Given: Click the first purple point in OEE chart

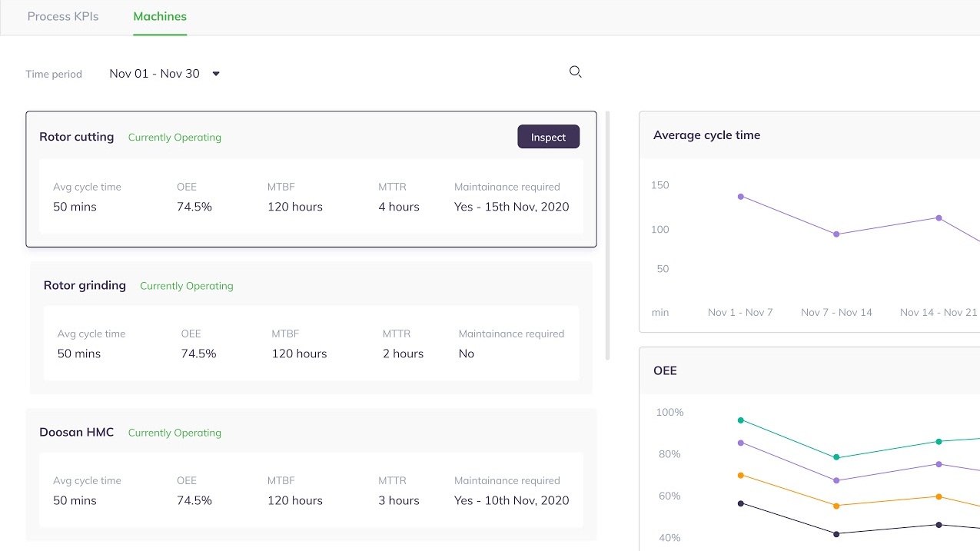Looking at the screenshot, I should [741, 443].
